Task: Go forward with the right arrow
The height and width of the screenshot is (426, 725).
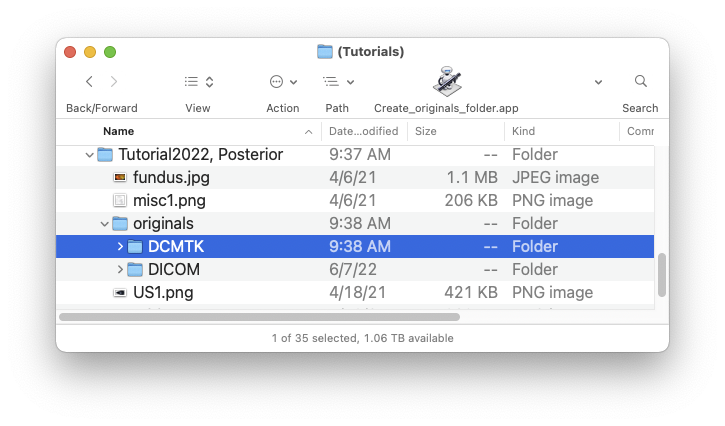Action: pos(114,82)
